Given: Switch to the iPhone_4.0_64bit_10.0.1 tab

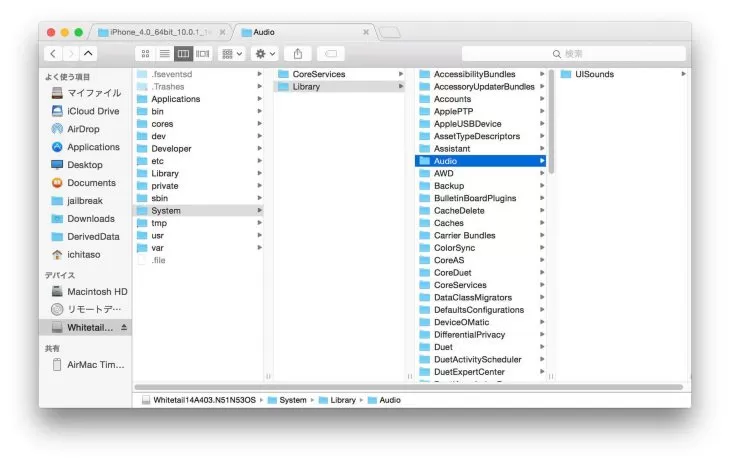Looking at the screenshot, I should tap(160, 32).
